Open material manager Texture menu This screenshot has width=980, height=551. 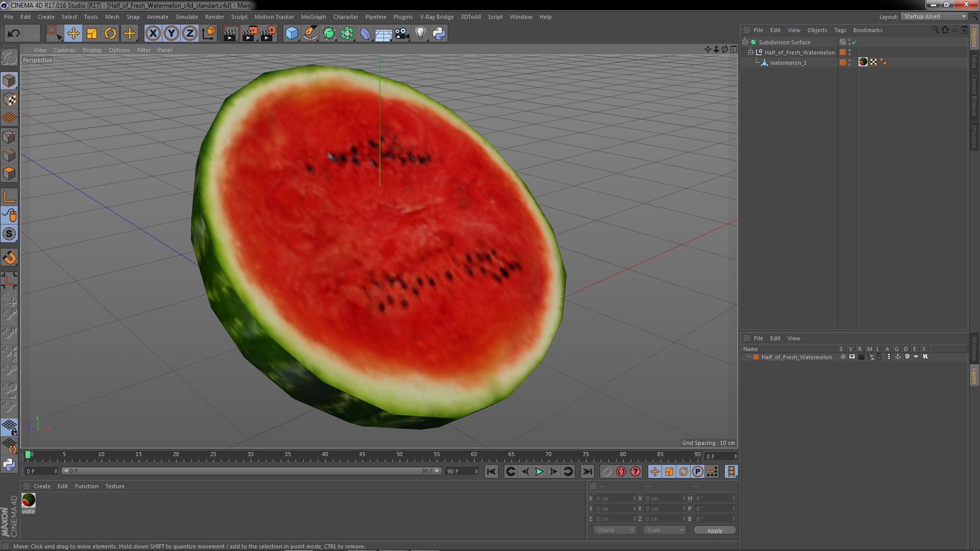pos(114,486)
